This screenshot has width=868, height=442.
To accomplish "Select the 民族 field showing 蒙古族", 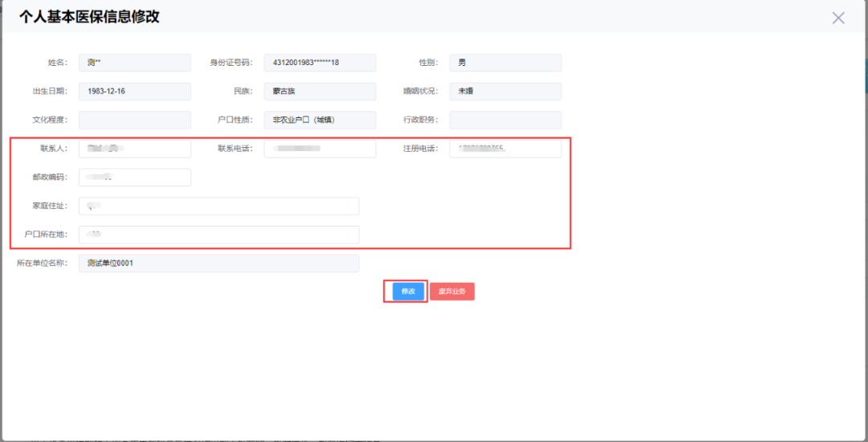I will (x=320, y=92).
